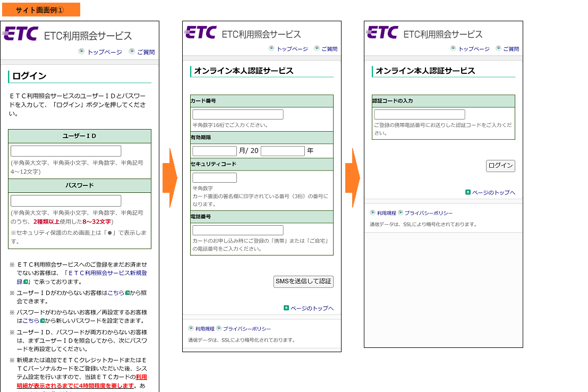Click the red 利用明細が表示されるまで underlined text
This screenshot has width=588, height=392.
tap(82, 381)
